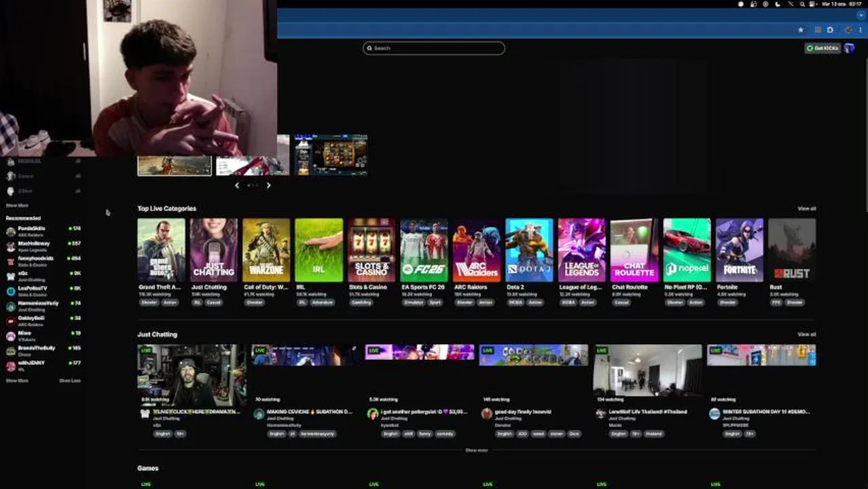868x489 pixels.
Task: Expand the Chrome tab search chevron
Action: (861, 15)
